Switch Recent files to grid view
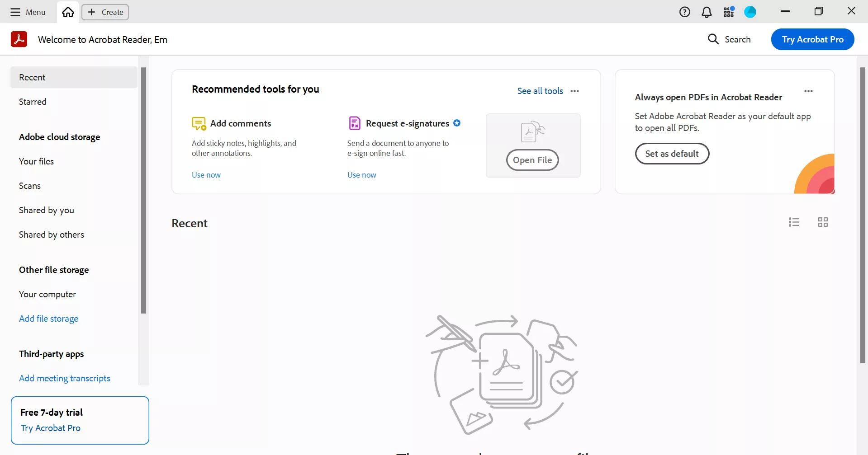 pos(823,222)
